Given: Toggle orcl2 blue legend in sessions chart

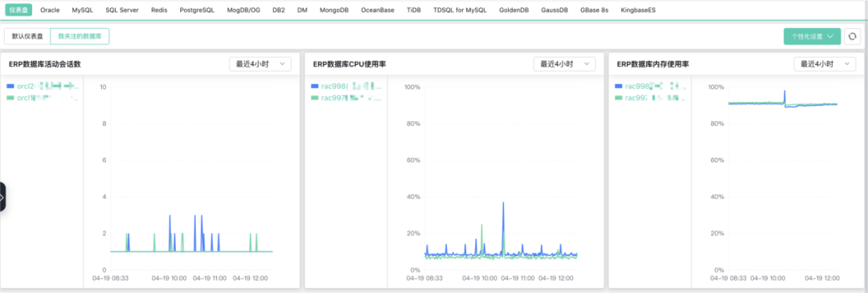Looking at the screenshot, I should pos(43,86).
